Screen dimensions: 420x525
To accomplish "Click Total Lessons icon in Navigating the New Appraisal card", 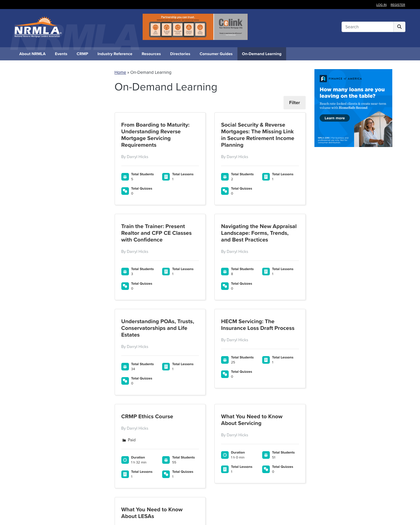I will coord(266,272).
